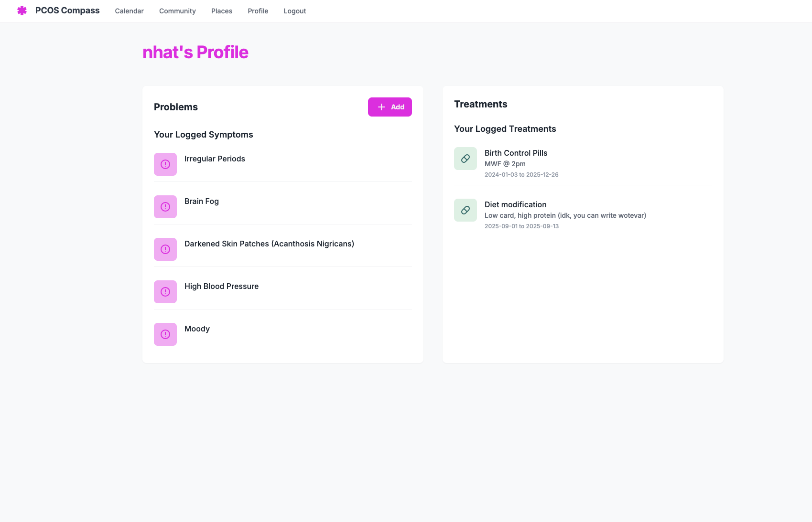Click the PCOS Compass asterisk logo icon

pos(22,10)
